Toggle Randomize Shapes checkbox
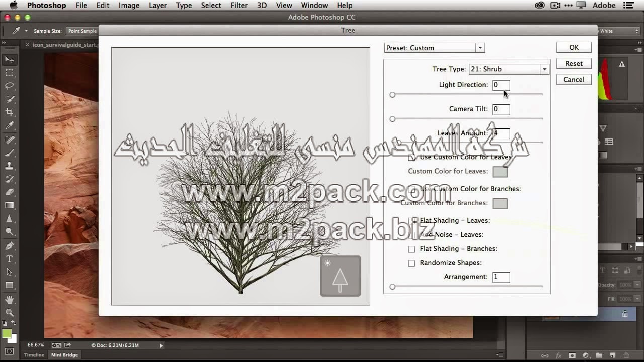 point(412,263)
